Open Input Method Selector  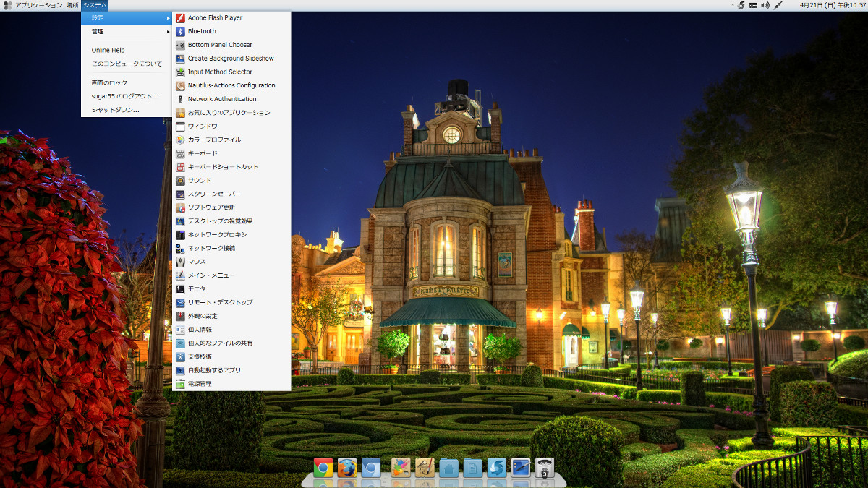pos(231,72)
